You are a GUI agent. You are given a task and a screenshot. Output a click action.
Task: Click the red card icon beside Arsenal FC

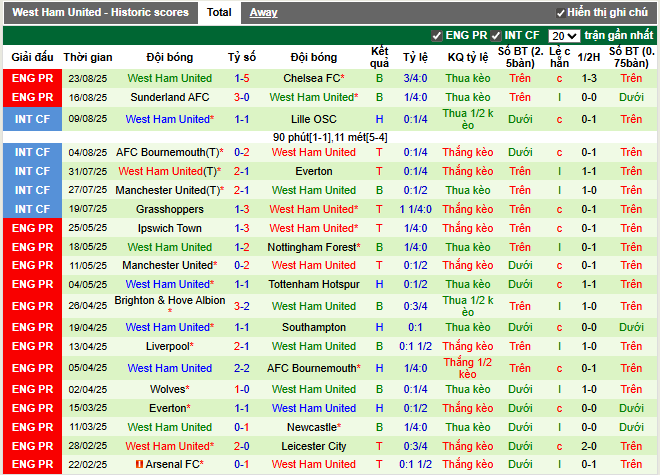[x=139, y=464]
